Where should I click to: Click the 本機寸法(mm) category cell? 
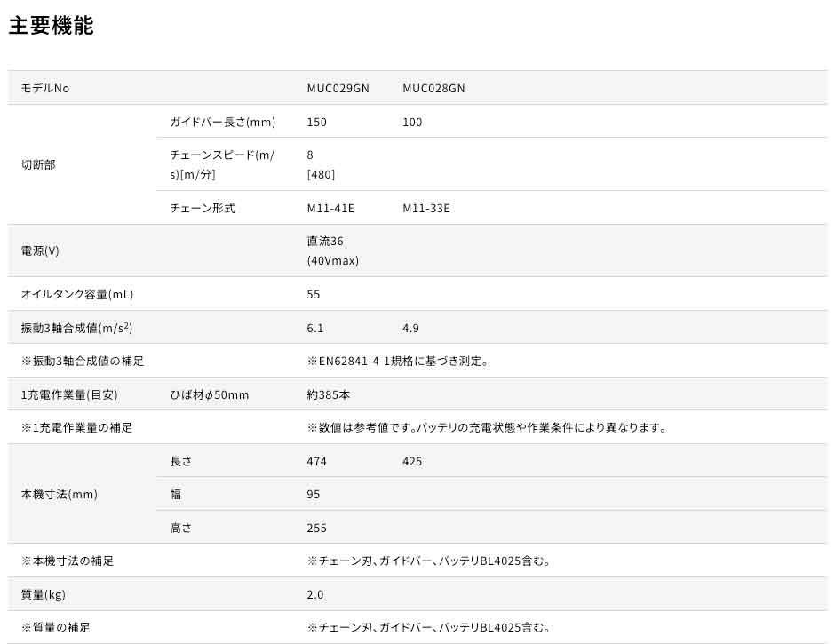click(x=59, y=494)
